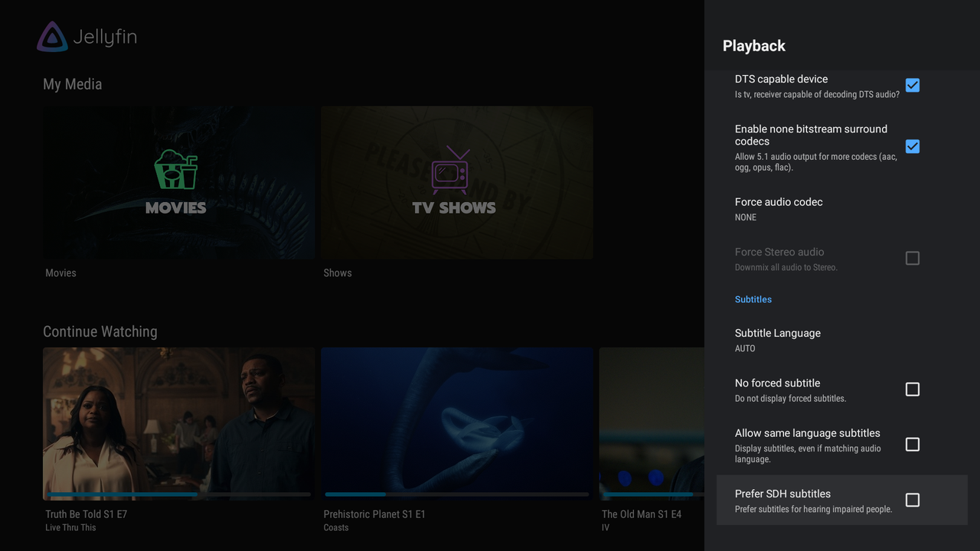Click Prehistoric Planet progress bar
980x551 pixels.
pyautogui.click(x=457, y=494)
